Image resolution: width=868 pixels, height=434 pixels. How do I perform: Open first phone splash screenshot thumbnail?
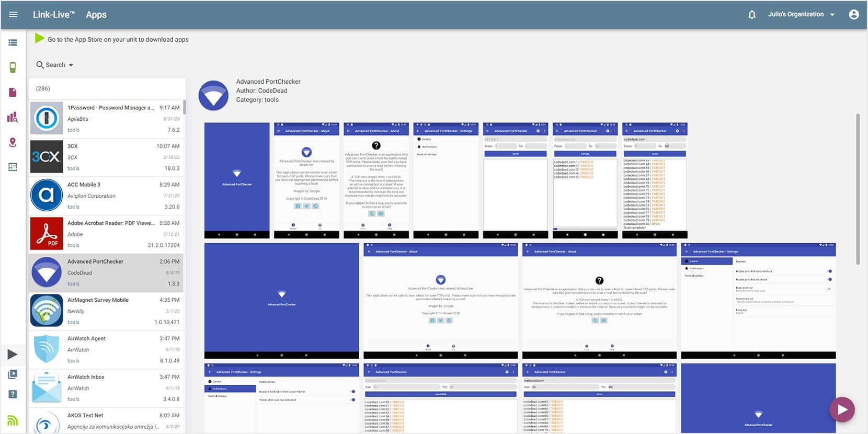(237, 180)
